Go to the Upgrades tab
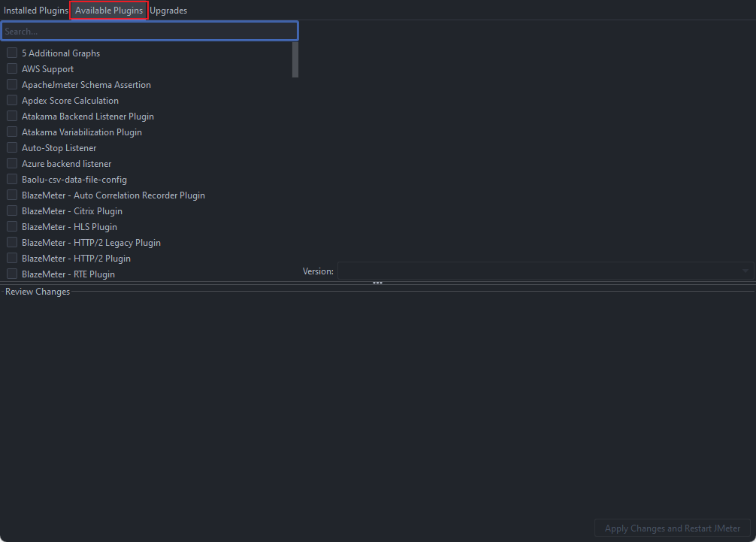Screen dimensions: 756x542 click(168, 10)
